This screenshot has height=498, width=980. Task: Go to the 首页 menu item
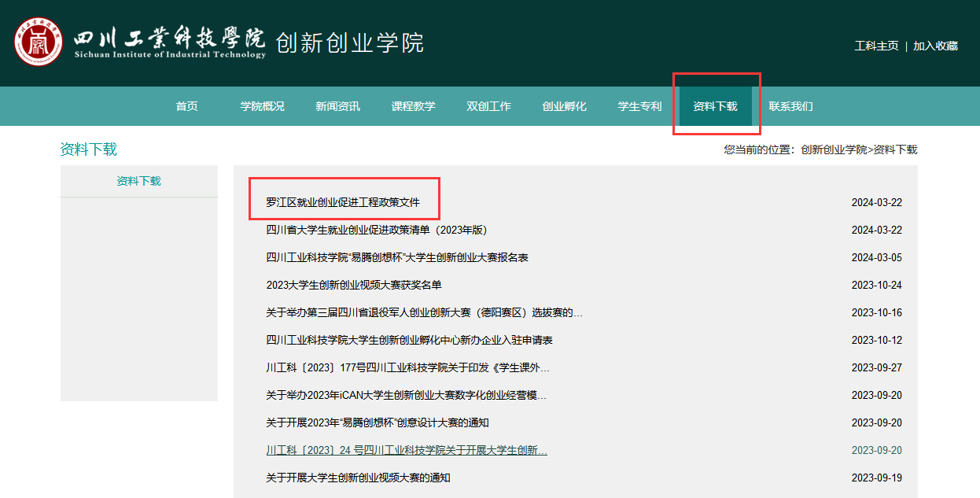click(x=186, y=106)
